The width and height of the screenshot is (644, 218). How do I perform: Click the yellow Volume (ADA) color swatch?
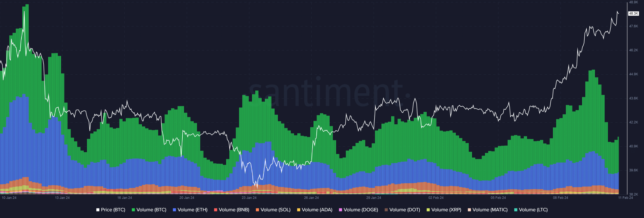pyautogui.click(x=299, y=210)
